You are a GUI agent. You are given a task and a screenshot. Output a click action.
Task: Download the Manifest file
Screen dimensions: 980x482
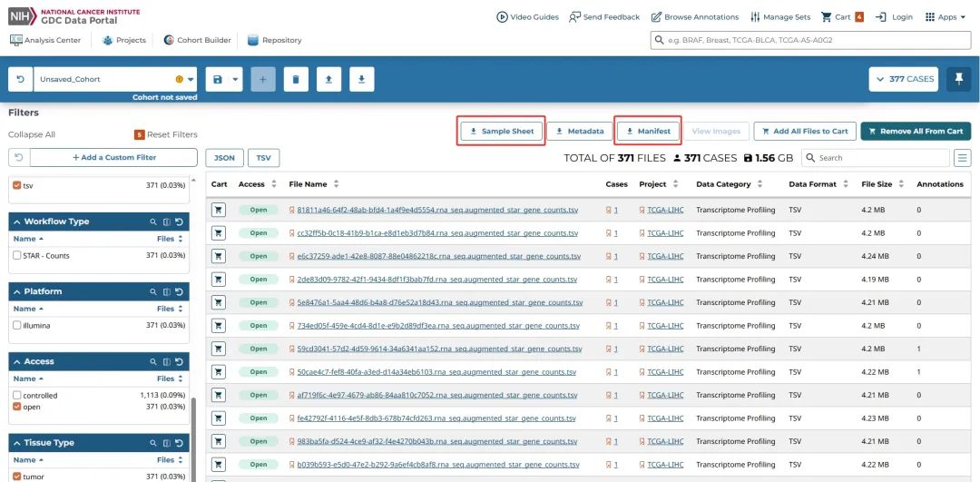coord(648,131)
